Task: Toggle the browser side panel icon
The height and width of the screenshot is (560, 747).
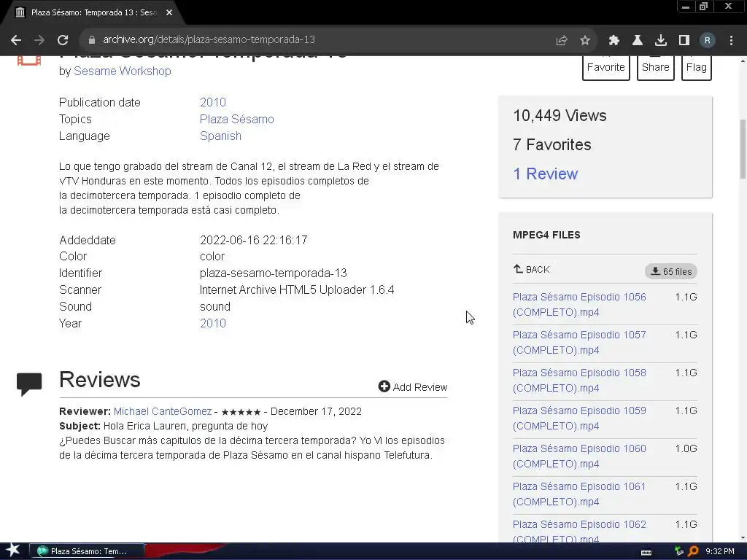Action: 684,41
